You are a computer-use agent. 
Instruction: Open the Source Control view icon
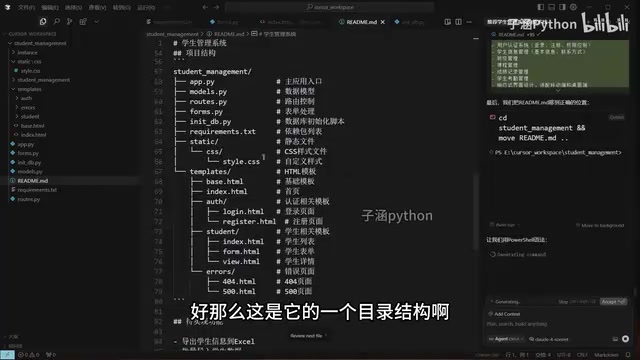[69, 22]
